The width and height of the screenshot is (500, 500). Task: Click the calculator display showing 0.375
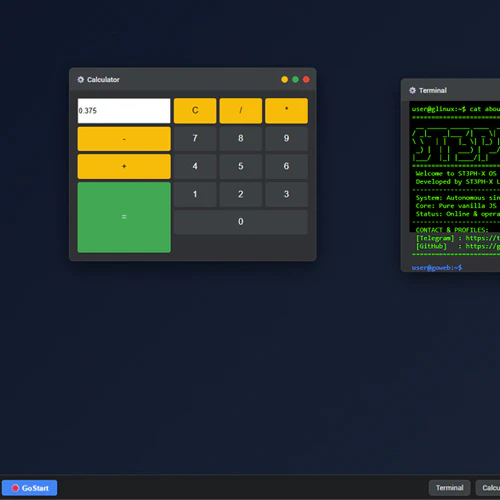coord(124,111)
